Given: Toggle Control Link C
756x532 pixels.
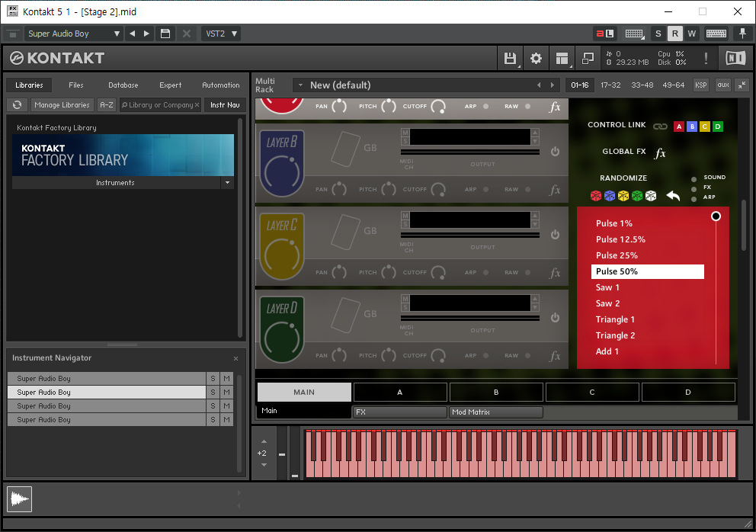Looking at the screenshot, I should pos(705,127).
